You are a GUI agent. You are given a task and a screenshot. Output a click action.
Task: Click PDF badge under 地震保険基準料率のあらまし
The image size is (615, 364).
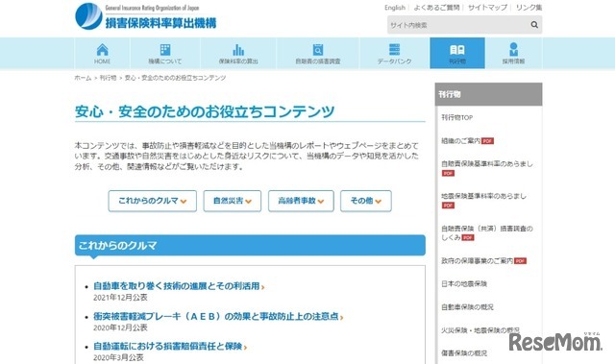448,206
